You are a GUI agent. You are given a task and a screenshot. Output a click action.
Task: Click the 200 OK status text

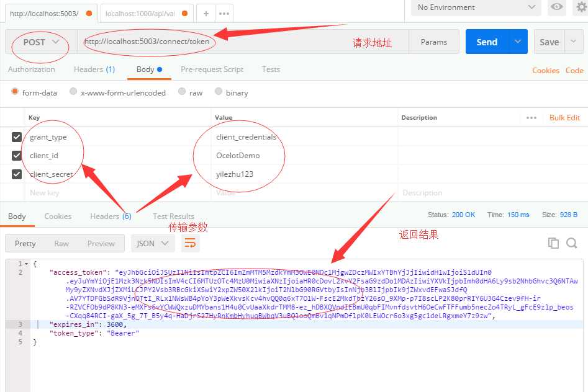click(x=463, y=215)
